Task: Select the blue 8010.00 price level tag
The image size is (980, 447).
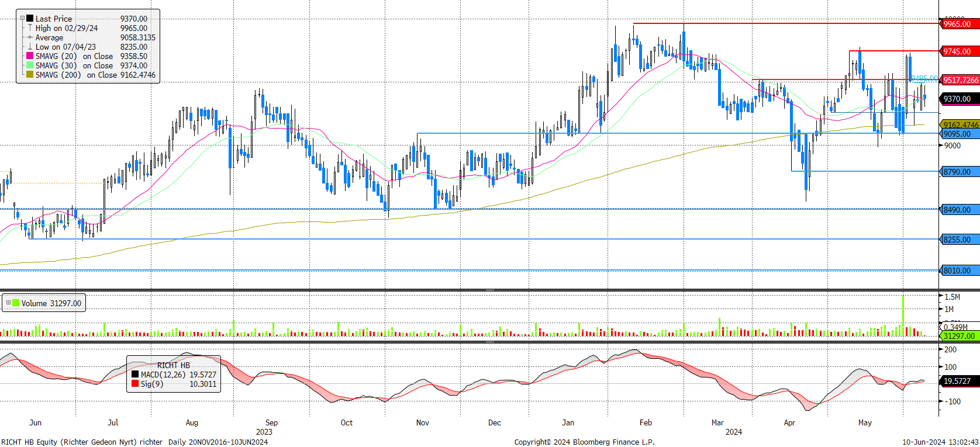Action: (x=959, y=271)
